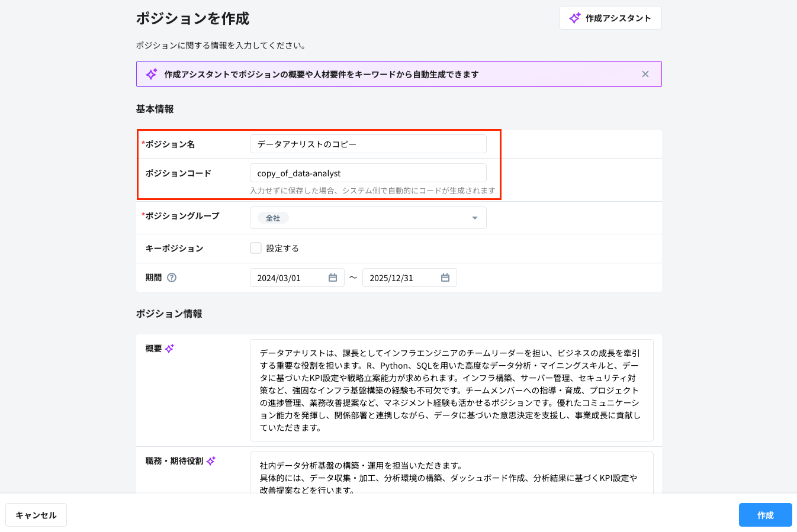Click the キャンセル button
This screenshot has width=797, height=532.
pos(36,515)
